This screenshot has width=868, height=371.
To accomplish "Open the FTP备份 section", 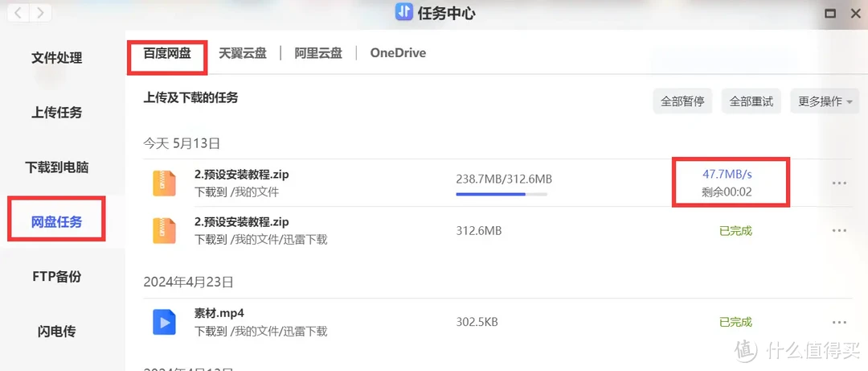I will [x=56, y=277].
